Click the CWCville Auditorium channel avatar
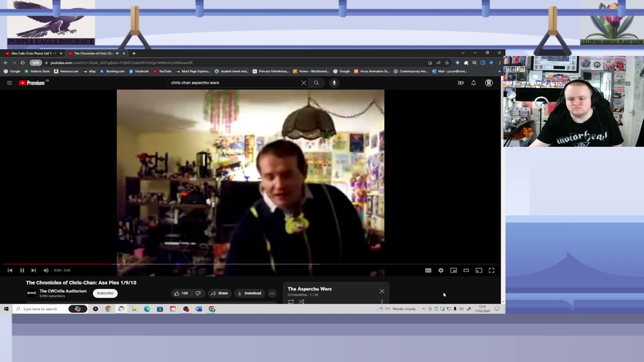 (x=31, y=293)
